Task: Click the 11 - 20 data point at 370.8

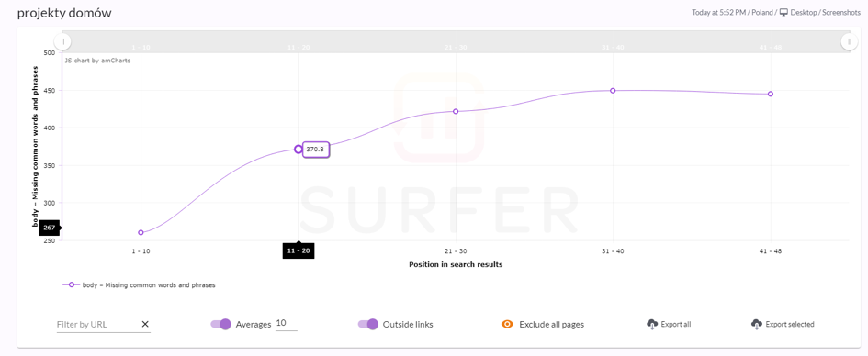Action: 299,150
